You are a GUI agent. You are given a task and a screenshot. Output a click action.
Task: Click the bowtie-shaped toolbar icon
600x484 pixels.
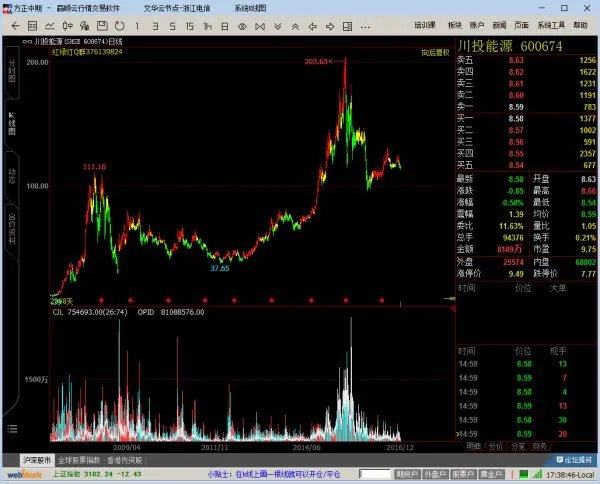[260, 26]
